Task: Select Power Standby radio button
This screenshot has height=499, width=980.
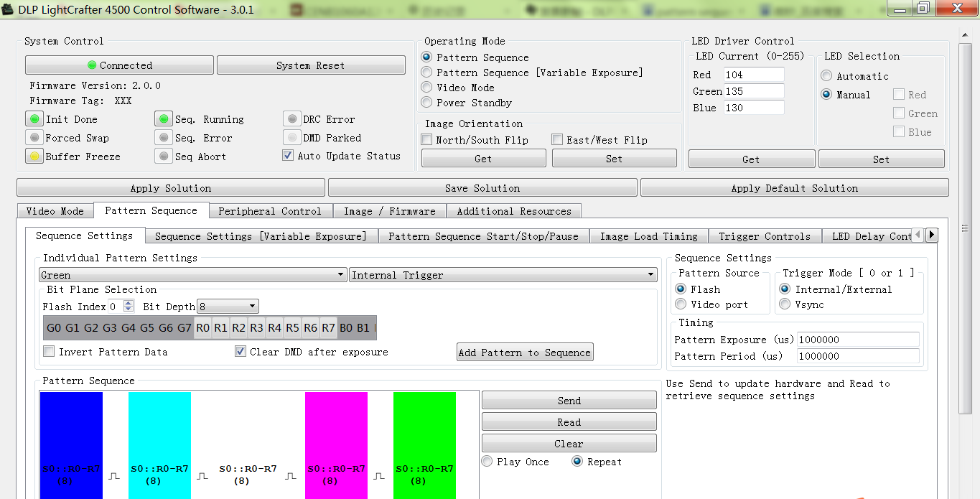Action: (x=426, y=103)
